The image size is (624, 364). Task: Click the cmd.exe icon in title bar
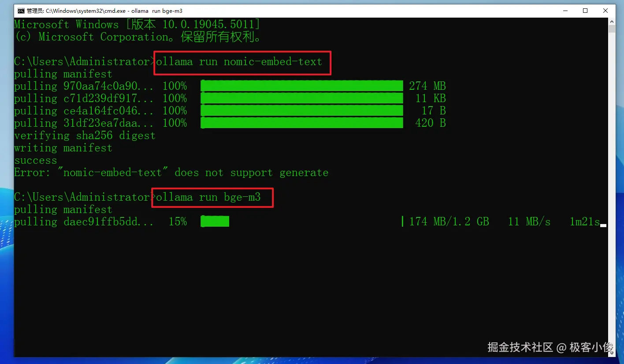pos(21,11)
